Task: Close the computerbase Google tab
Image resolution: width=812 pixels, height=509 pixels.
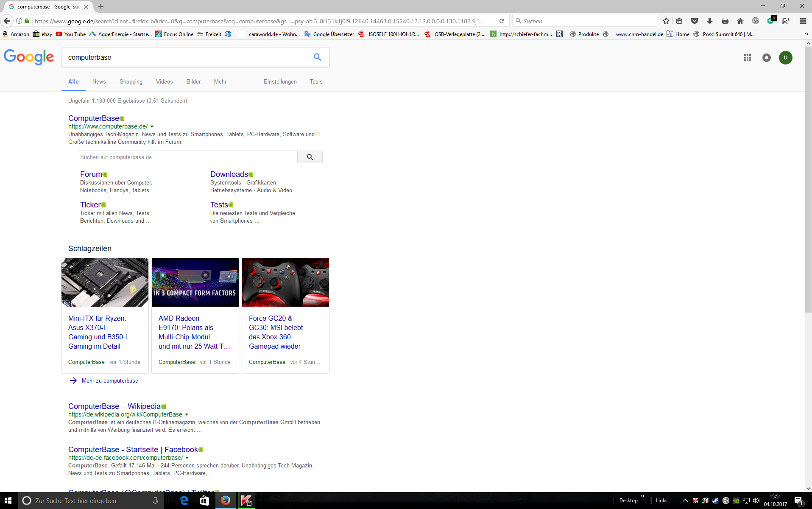Action: pyautogui.click(x=86, y=7)
